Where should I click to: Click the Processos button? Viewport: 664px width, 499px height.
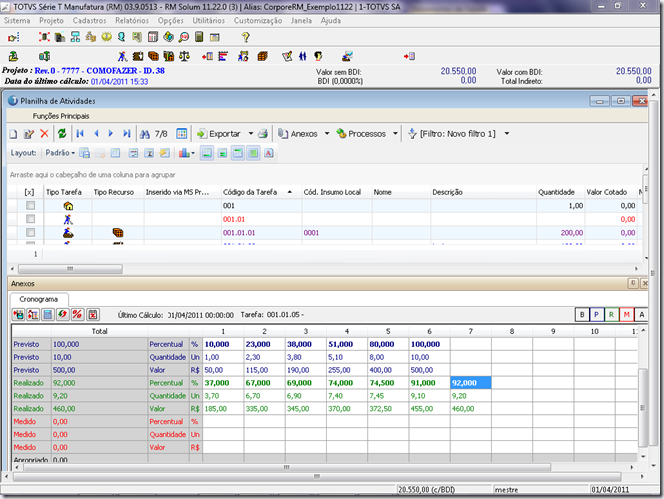click(x=361, y=134)
